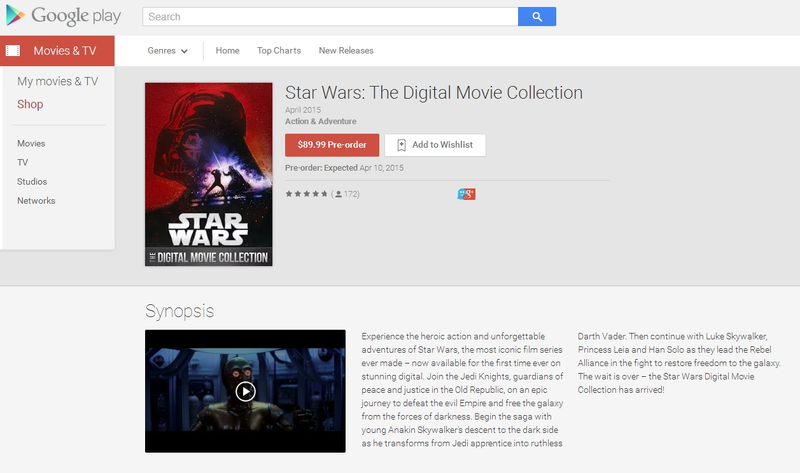Click the Action & Adventure genre link
Viewport: 800px width, 473px height.
pyautogui.click(x=320, y=121)
